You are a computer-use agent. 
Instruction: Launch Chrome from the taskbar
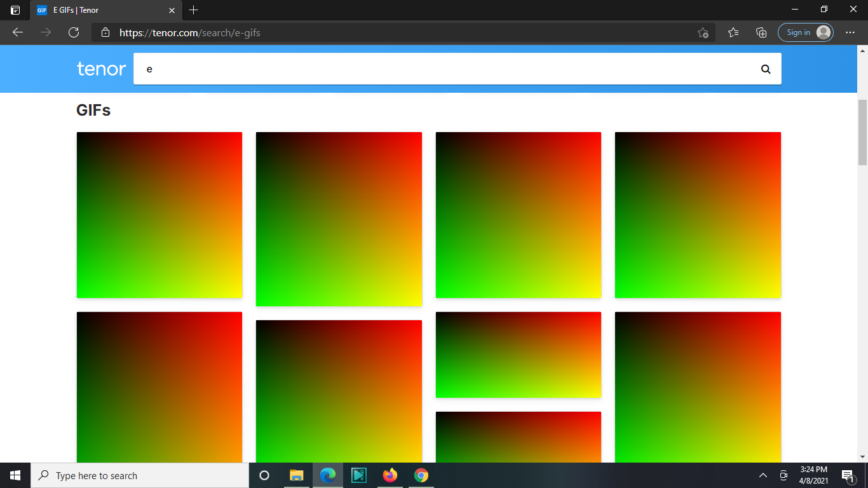[420, 475]
